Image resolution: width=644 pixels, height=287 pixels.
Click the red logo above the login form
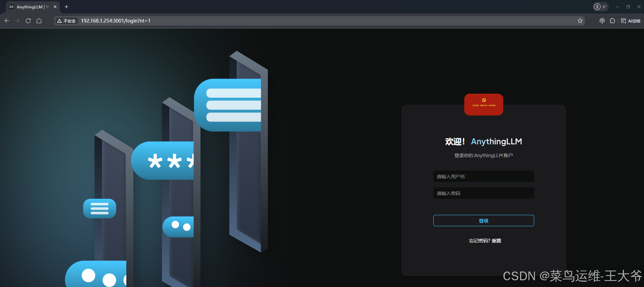[483, 104]
